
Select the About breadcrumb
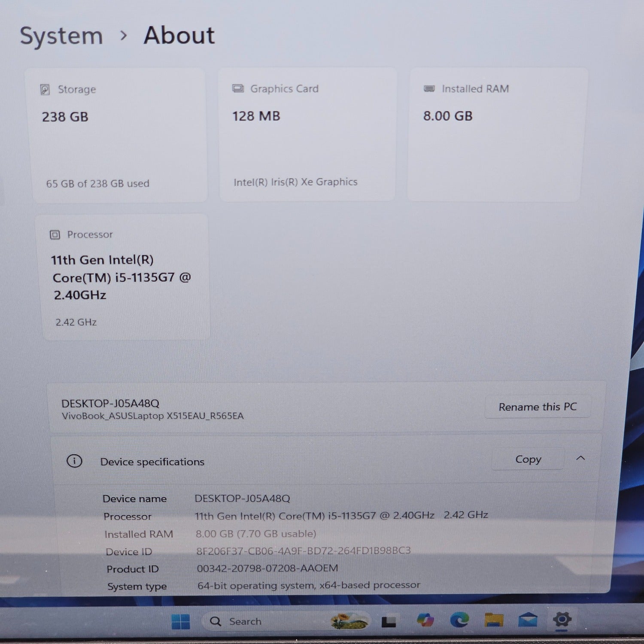pyautogui.click(x=179, y=36)
